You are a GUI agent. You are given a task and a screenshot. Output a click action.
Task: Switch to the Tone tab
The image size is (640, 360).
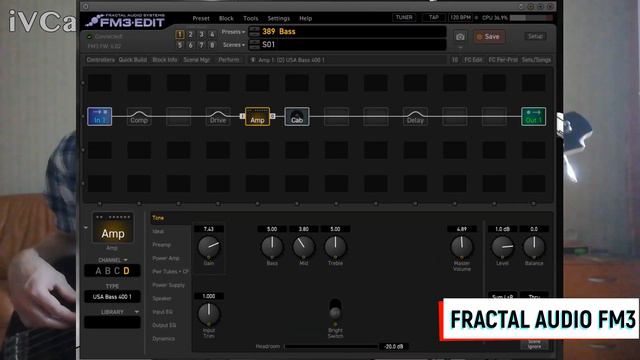point(158,218)
